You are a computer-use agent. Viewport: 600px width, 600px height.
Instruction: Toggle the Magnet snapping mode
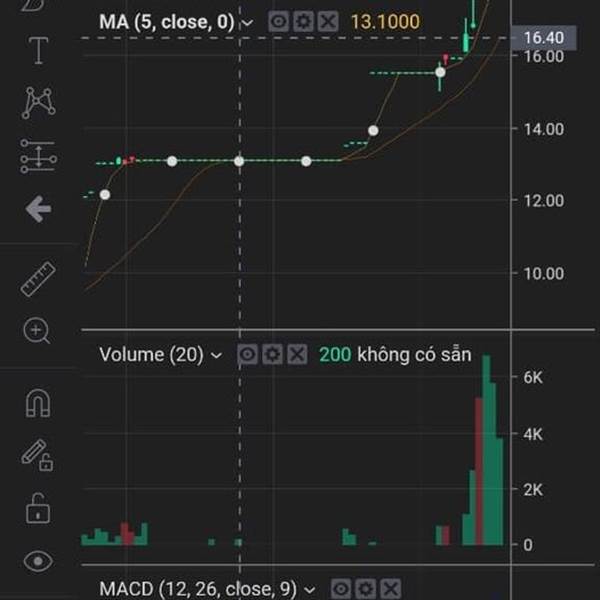click(38, 403)
